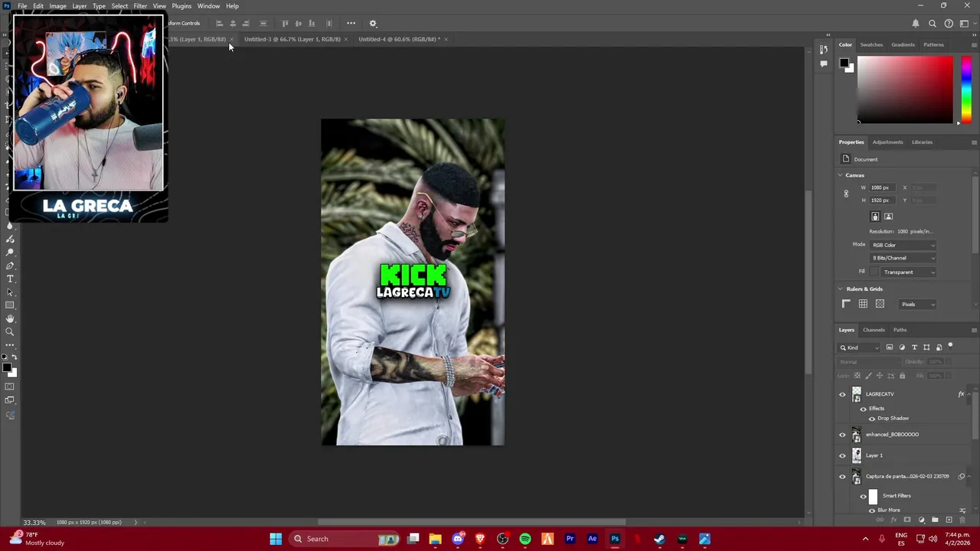Switch to the Untitled-3 document tab

(292, 39)
